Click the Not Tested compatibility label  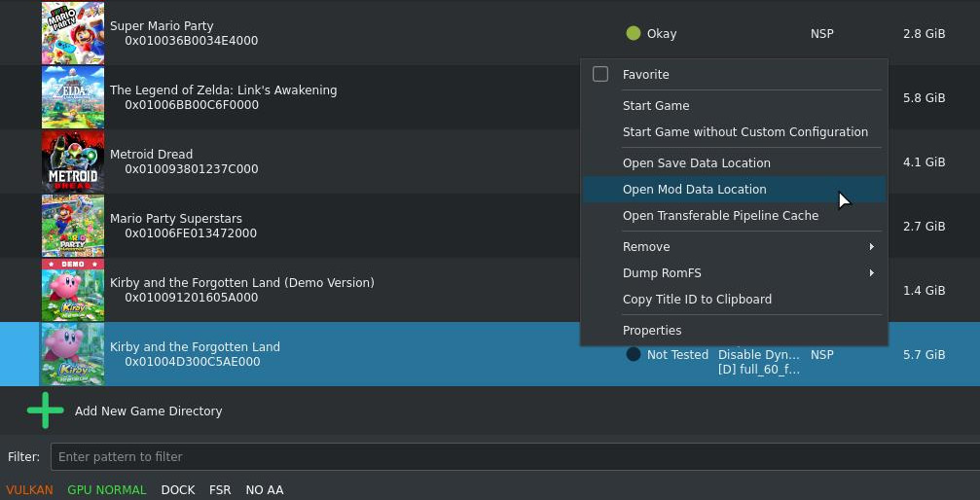(677, 355)
